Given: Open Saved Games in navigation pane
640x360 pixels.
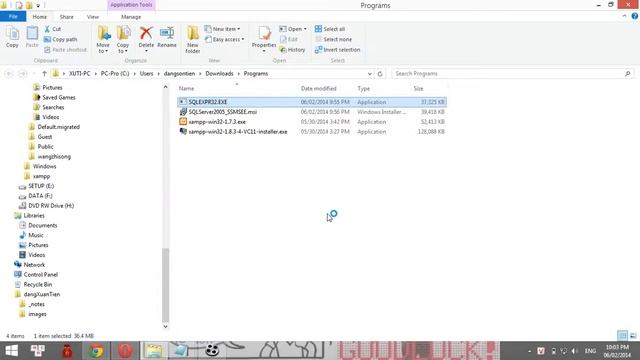Looking at the screenshot, I should pos(59,97).
